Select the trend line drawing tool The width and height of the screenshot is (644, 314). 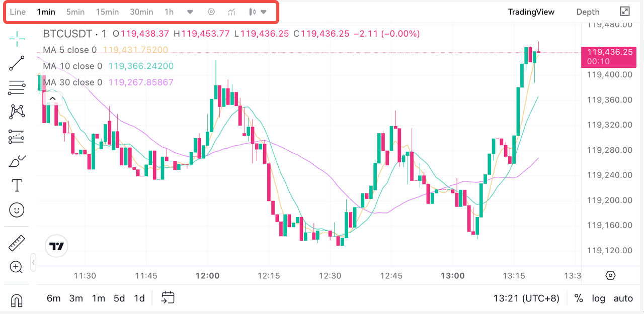click(x=17, y=63)
